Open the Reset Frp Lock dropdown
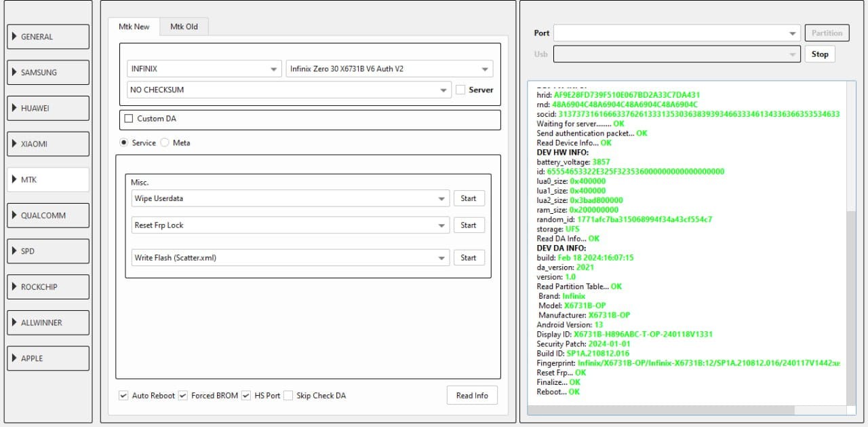The image size is (868, 427). pyautogui.click(x=290, y=225)
